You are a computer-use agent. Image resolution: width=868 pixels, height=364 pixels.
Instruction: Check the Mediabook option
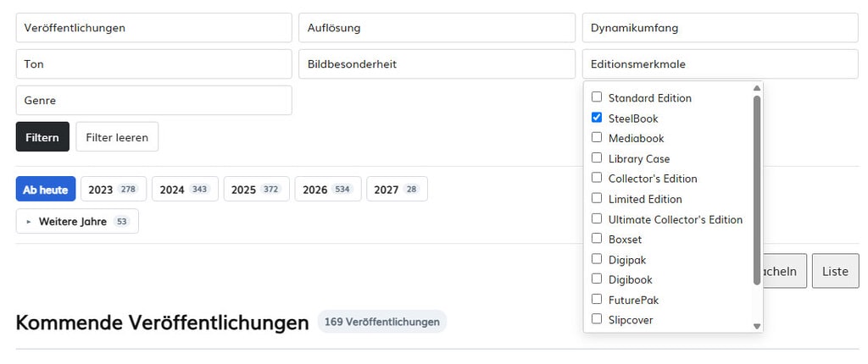(x=596, y=138)
